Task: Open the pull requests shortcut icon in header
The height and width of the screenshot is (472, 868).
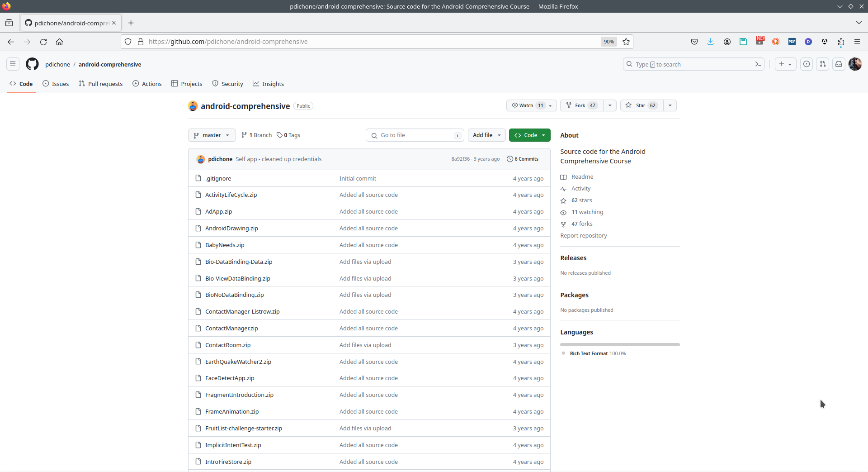Action: [x=823, y=64]
